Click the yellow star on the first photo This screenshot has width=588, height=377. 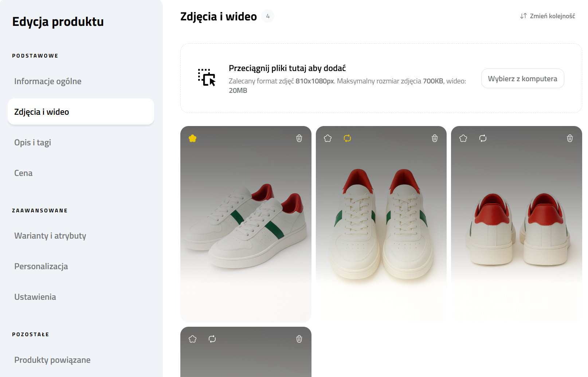pyautogui.click(x=193, y=138)
